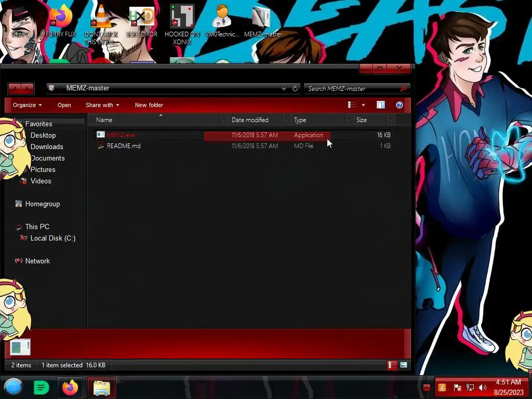Select Homegroup in navigation pane

click(43, 204)
